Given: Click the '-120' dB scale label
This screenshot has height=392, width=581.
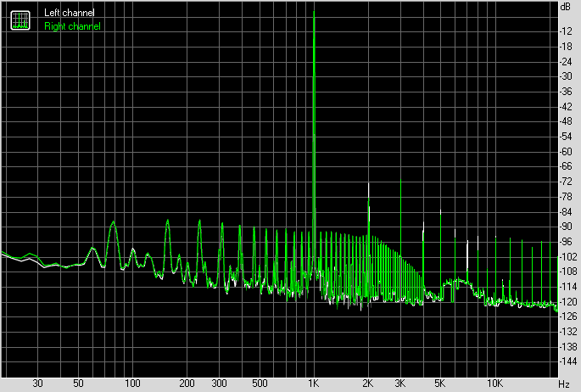Looking at the screenshot, I should tap(567, 301).
